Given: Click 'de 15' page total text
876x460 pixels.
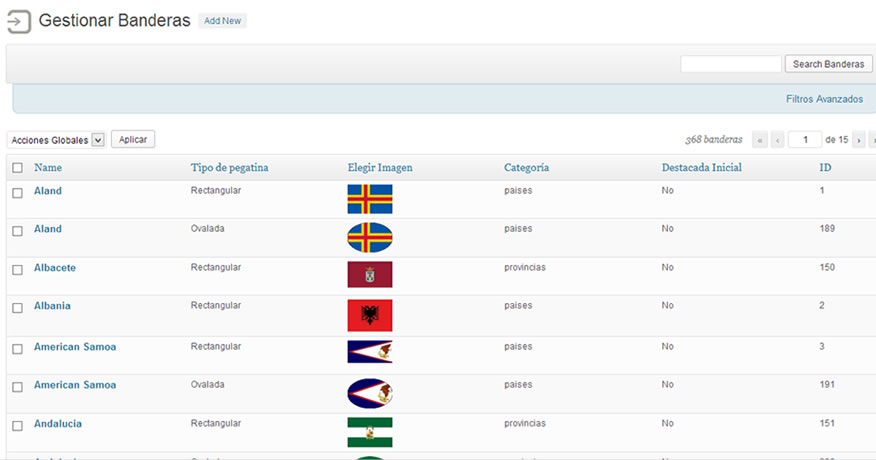Looking at the screenshot, I should pyautogui.click(x=836, y=140).
